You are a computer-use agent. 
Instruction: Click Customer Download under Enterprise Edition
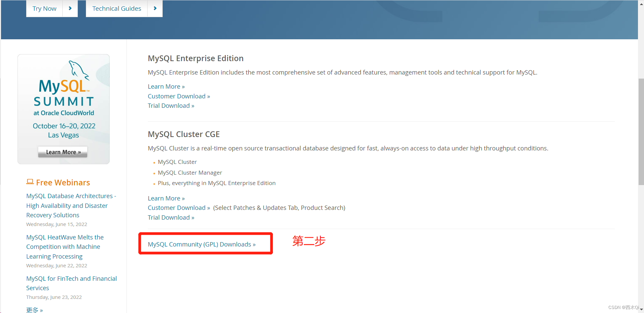pyautogui.click(x=179, y=96)
